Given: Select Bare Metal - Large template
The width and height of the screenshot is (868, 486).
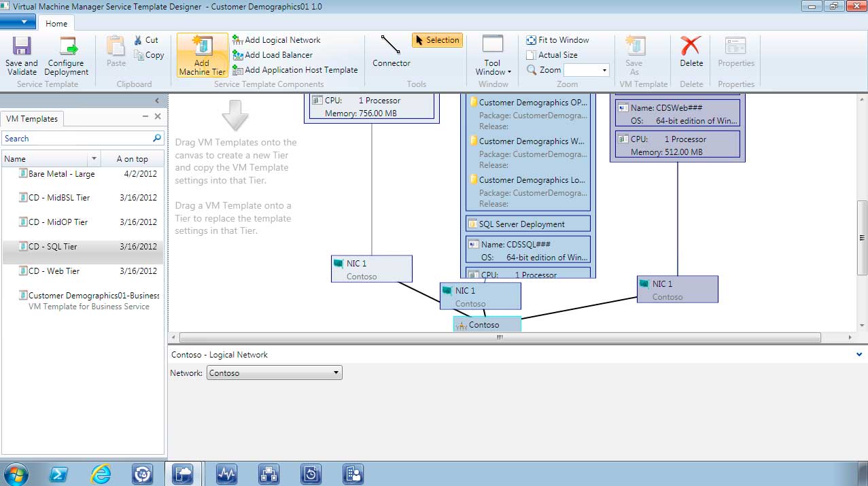Looking at the screenshot, I should click(x=83, y=174).
